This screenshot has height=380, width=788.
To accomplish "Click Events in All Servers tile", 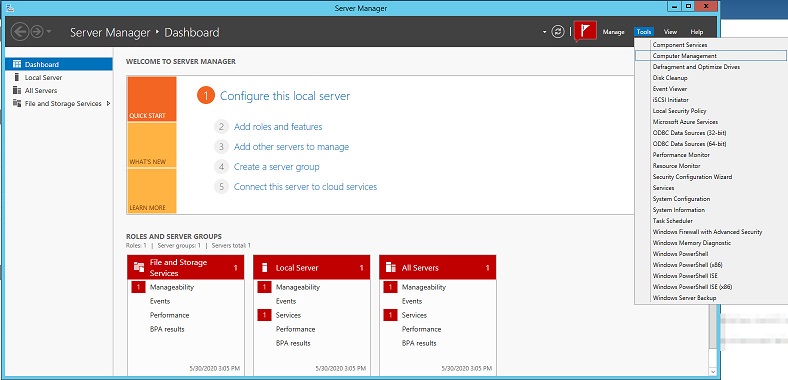I will pos(412,301).
